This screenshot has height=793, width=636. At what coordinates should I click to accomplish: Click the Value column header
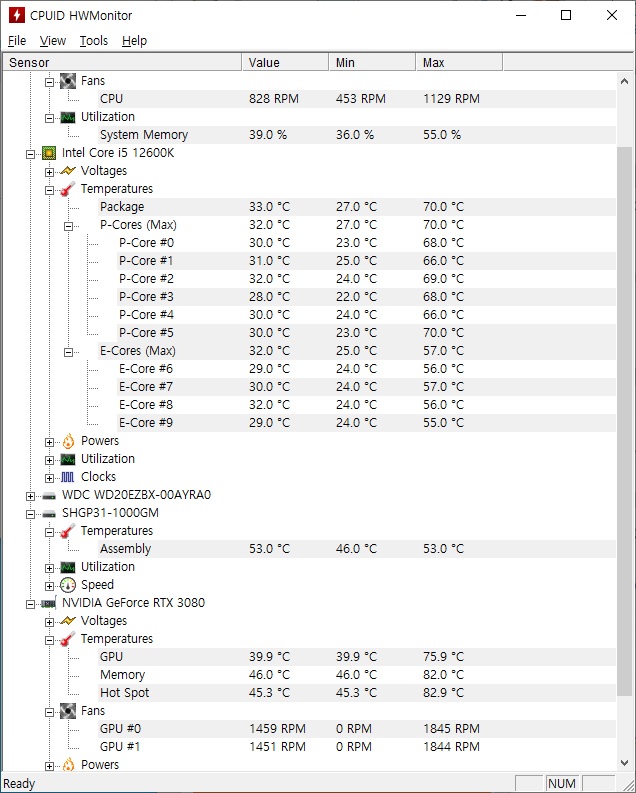pos(285,62)
